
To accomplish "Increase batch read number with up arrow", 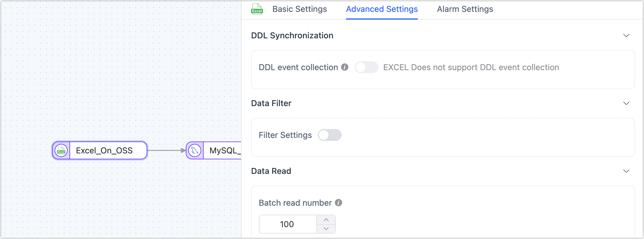I will pos(326,220).
